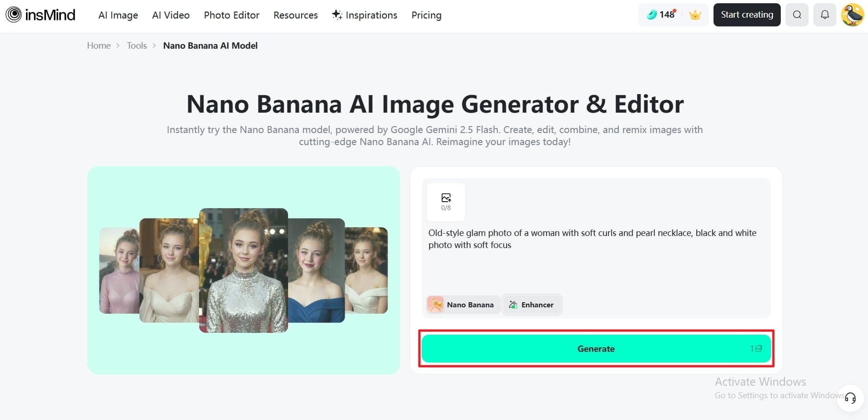Screen dimensions: 868x420
Task: Open the Resources menu
Action: point(296,15)
